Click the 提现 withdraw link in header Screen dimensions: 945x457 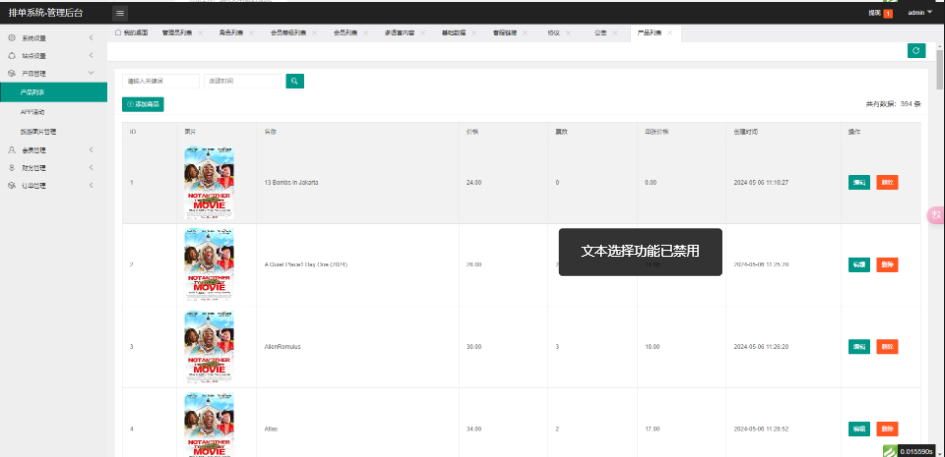(874, 13)
